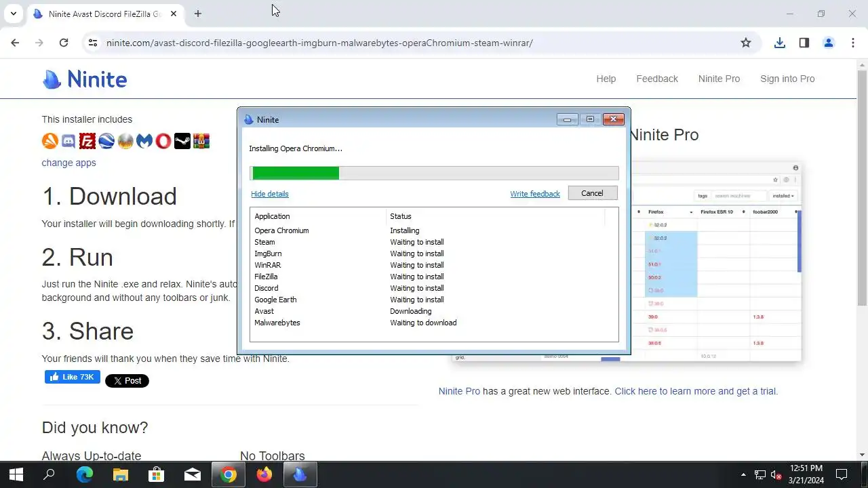Click the Ninite Pro link below the screenshot
The width and height of the screenshot is (868, 488).
tap(459, 391)
